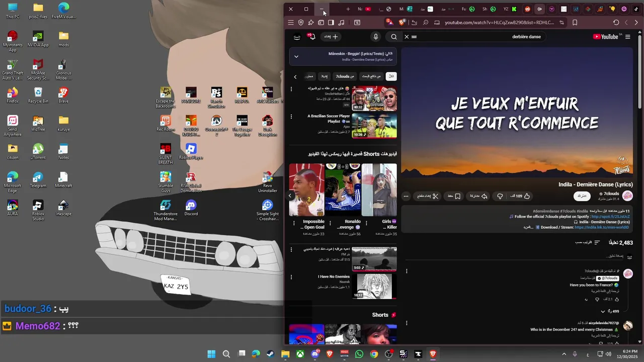Open Steam from the taskbar
Screen dimensions: 644x362
271,354
